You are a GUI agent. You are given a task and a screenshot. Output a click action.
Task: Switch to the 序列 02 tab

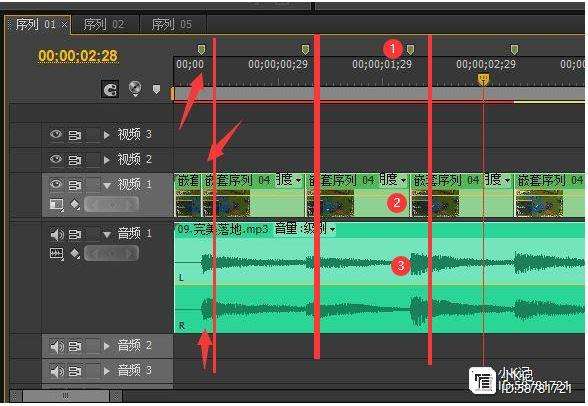(x=104, y=25)
